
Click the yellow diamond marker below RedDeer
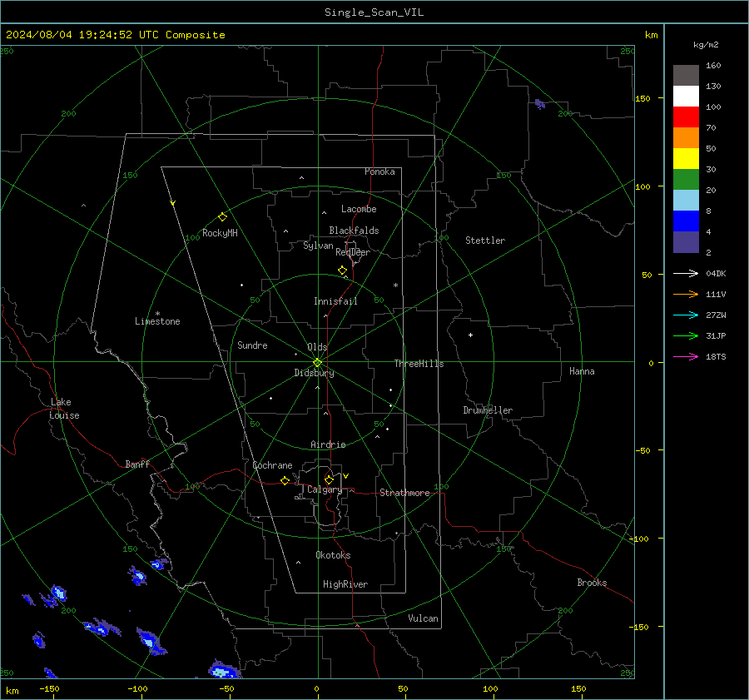(x=342, y=271)
